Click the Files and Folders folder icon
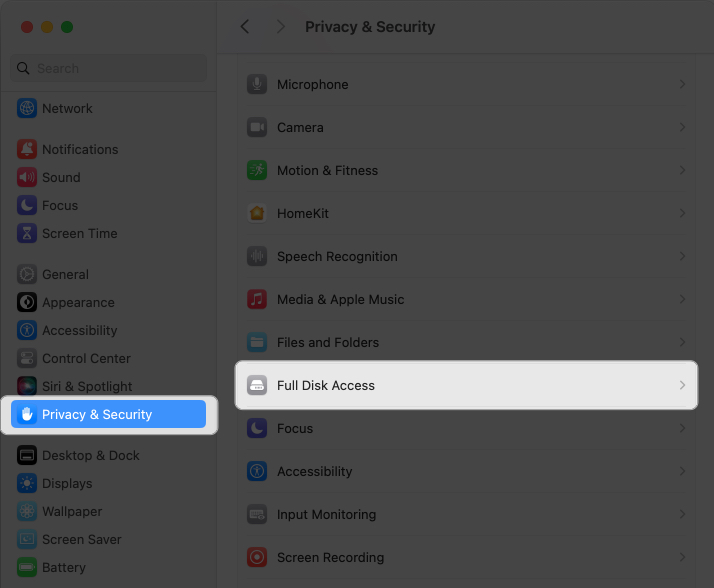 pos(257,342)
